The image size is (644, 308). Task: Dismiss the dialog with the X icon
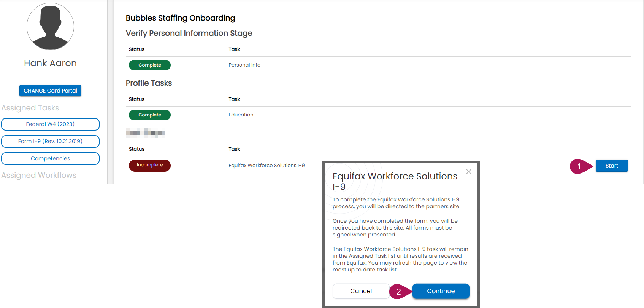469,171
